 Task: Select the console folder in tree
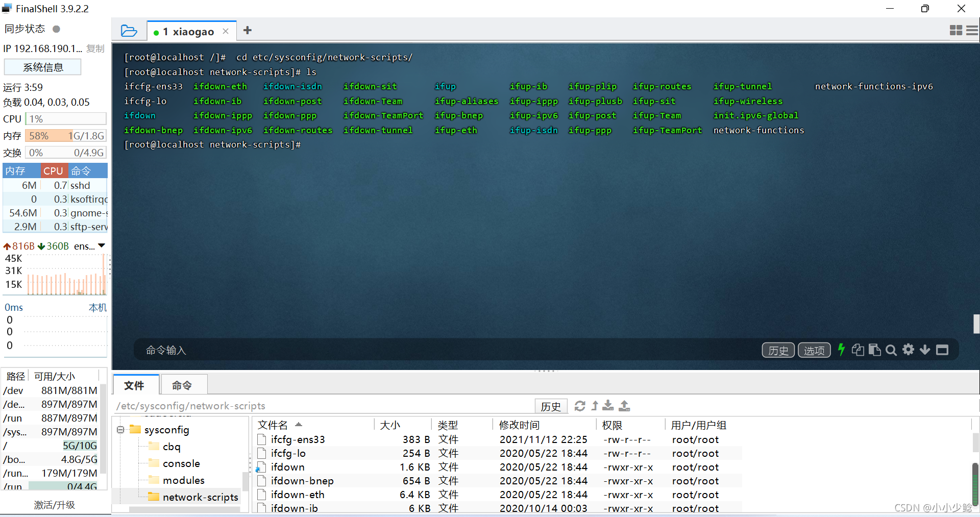pos(181,463)
